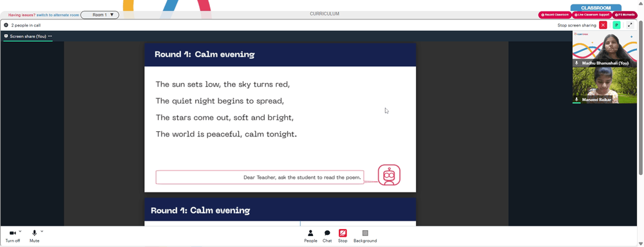Click the robot icon on the slide
Viewport: 644px width, 247px height.
[389, 175]
